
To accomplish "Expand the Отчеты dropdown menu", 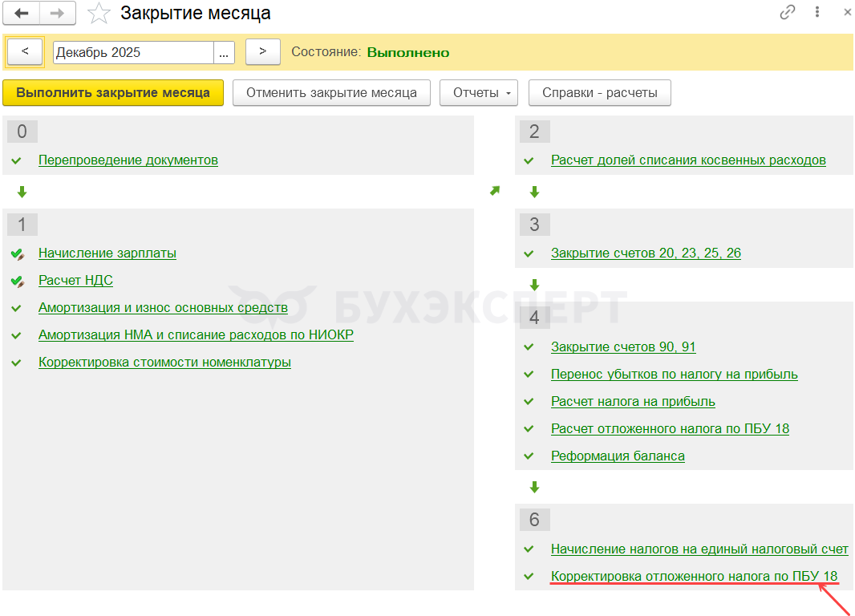I will (x=478, y=93).
